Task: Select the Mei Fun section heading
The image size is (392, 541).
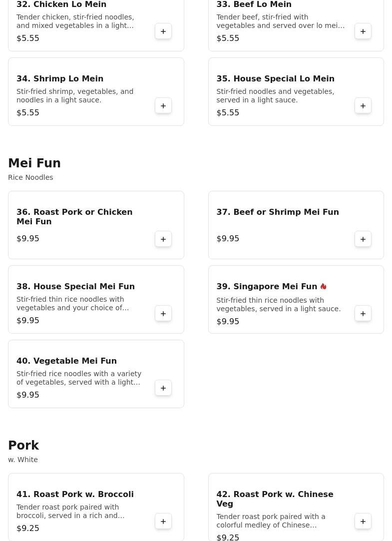Action: (x=34, y=163)
